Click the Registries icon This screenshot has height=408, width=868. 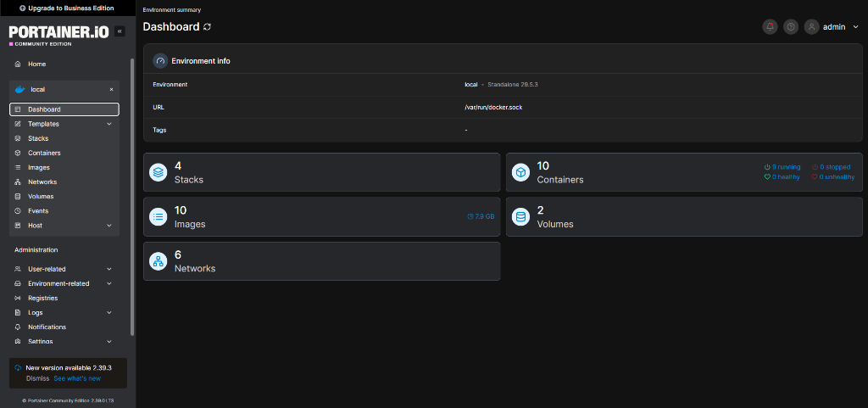click(18, 298)
